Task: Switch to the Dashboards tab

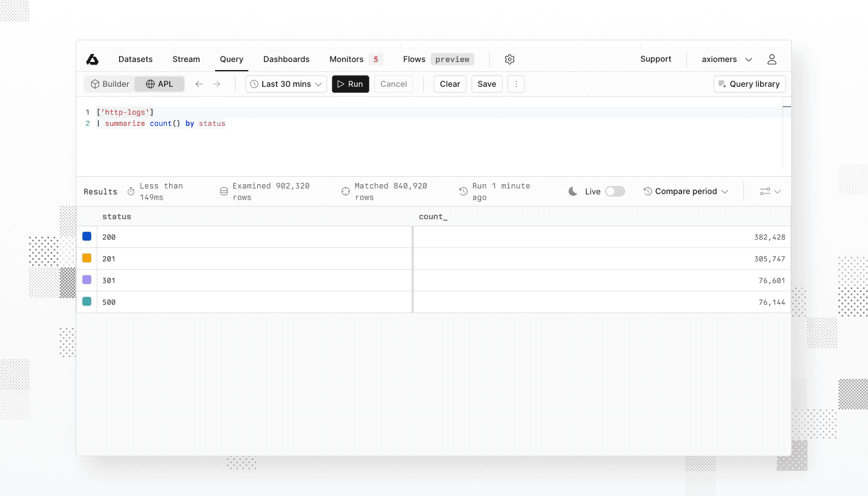Action: point(286,59)
